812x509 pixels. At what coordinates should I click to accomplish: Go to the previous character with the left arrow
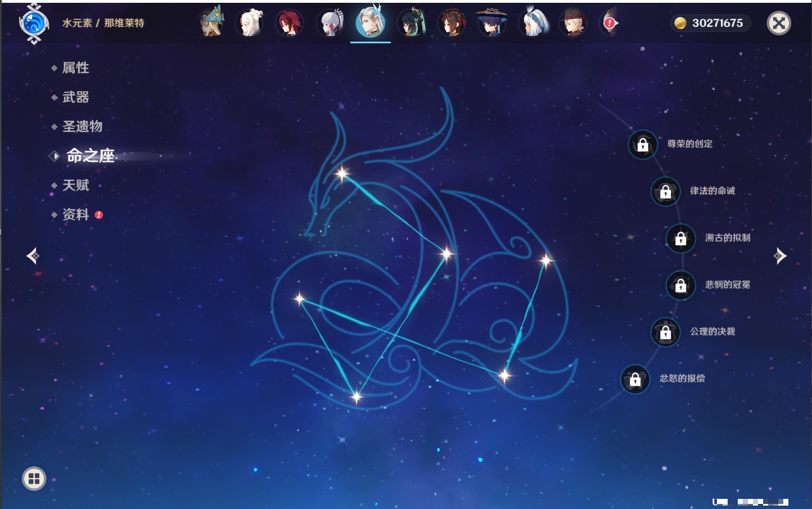[x=33, y=256]
